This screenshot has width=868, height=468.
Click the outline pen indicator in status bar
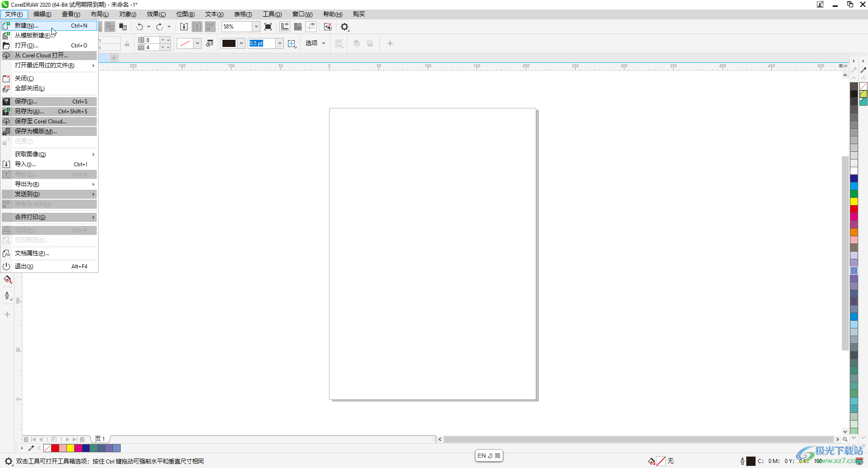coord(742,461)
